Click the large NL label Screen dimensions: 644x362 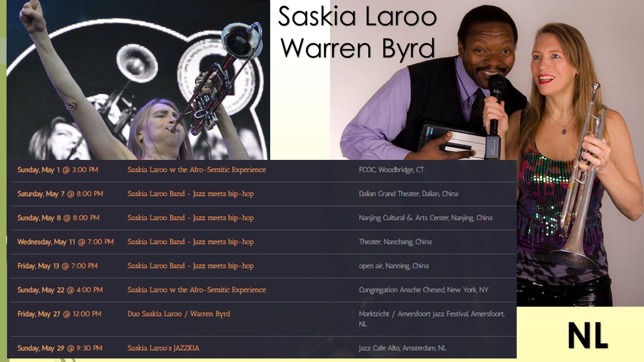point(588,335)
